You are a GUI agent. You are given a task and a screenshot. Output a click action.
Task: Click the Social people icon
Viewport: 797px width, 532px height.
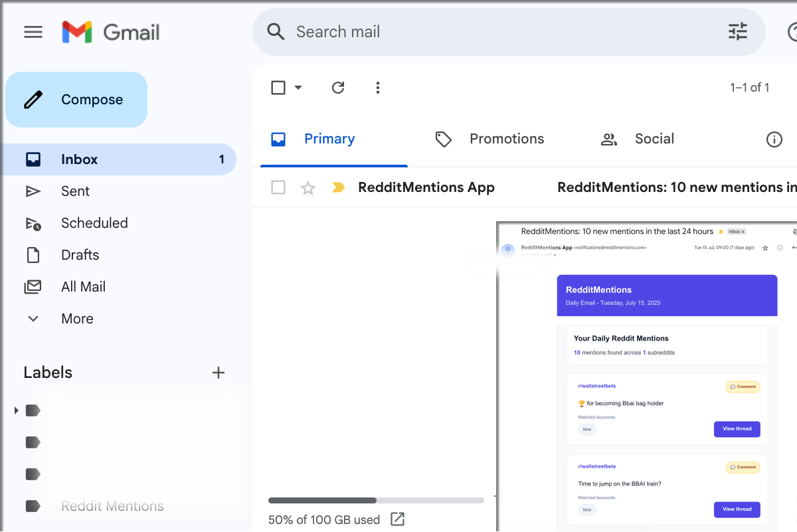click(x=608, y=139)
